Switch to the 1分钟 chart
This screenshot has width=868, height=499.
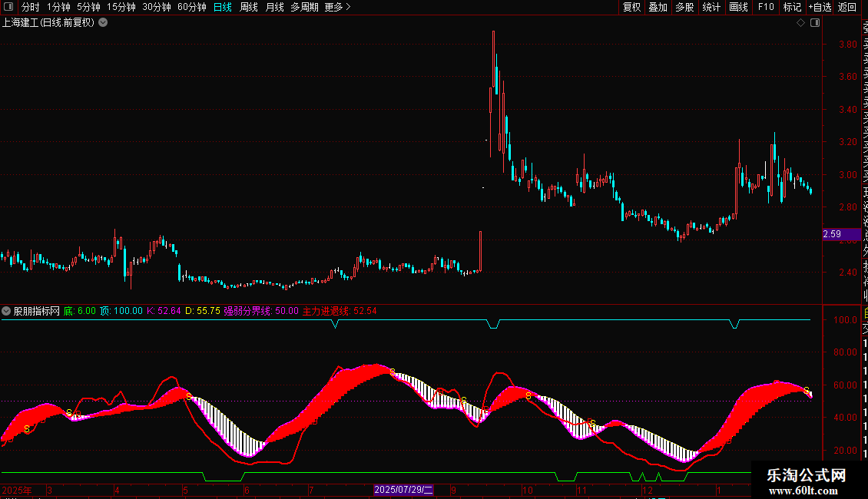click(58, 7)
